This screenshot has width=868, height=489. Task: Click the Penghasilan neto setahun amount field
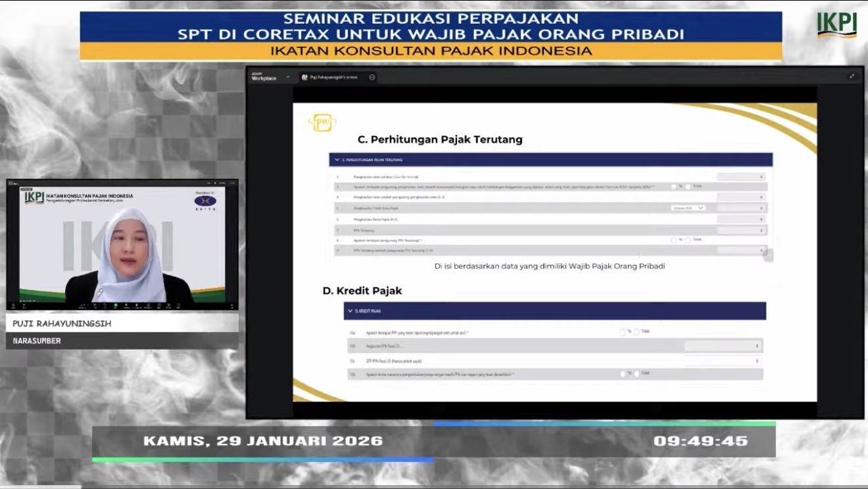click(x=740, y=175)
